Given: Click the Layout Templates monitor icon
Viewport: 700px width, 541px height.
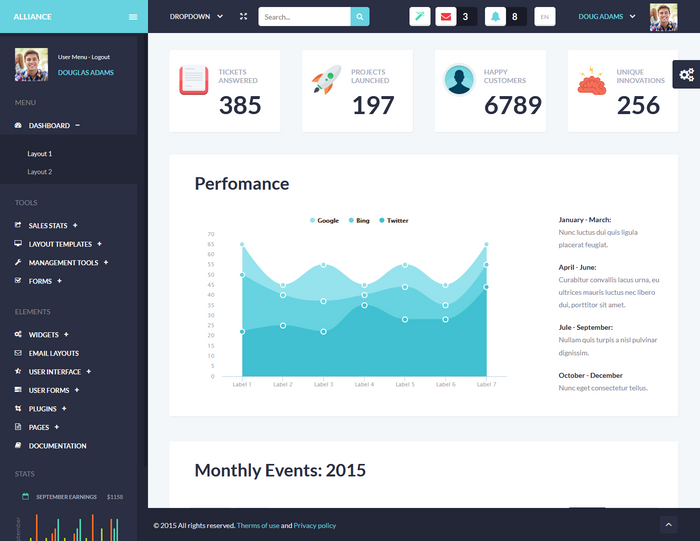Looking at the screenshot, I should click(x=18, y=244).
